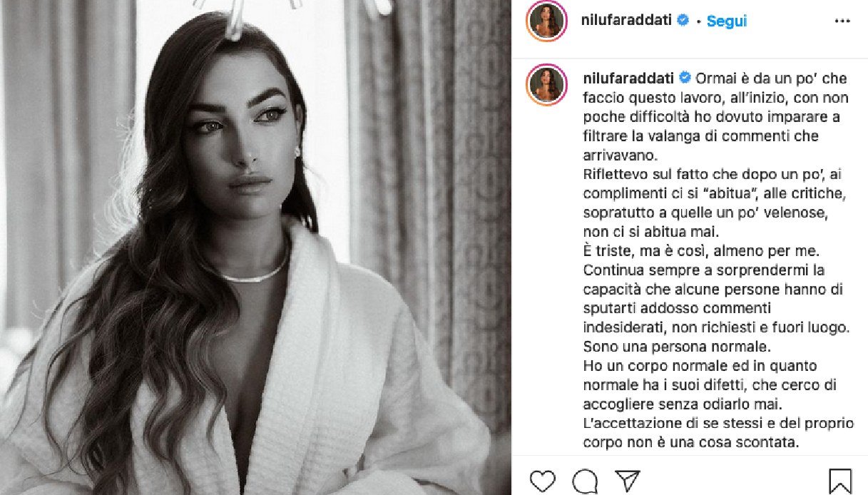Open comments via the speech bubble icon
This screenshot has width=868, height=495.
pos(585,481)
